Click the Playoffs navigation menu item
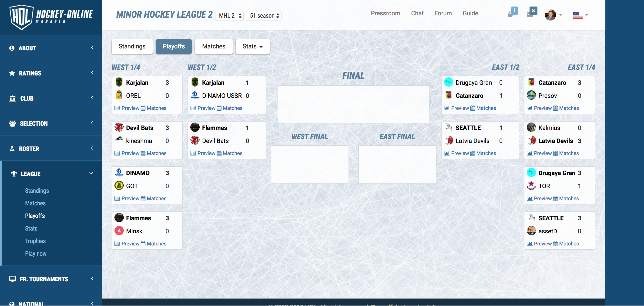This screenshot has height=306, width=644. (34, 215)
